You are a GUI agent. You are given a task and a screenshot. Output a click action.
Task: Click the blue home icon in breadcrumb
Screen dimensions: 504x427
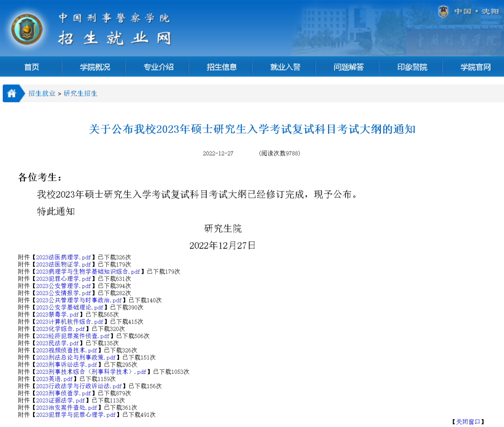click(12, 93)
